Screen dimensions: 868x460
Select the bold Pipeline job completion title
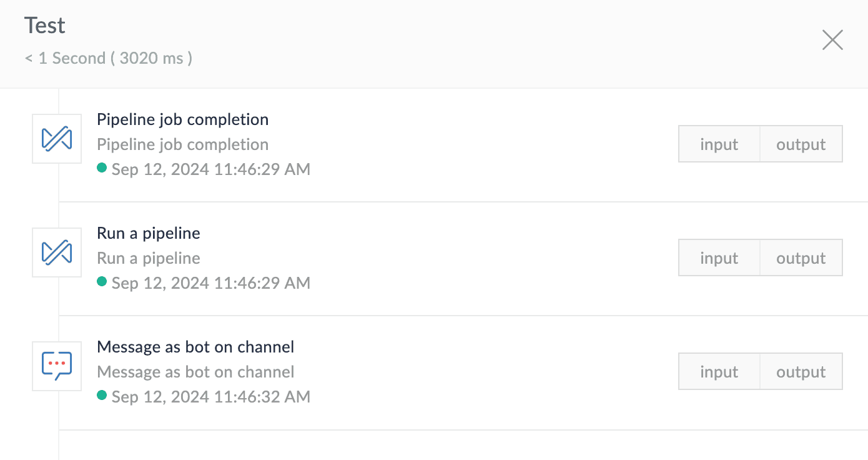click(182, 119)
